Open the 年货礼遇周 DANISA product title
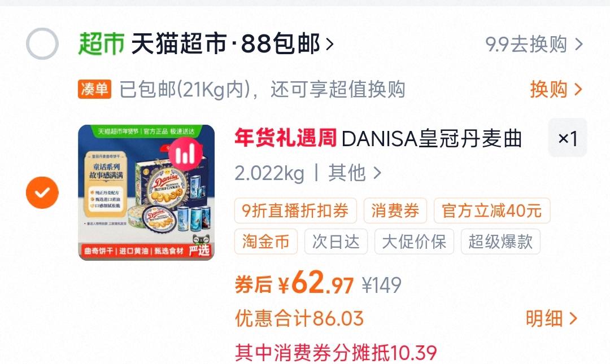Image resolution: width=610 pixels, height=364 pixels. (x=378, y=138)
